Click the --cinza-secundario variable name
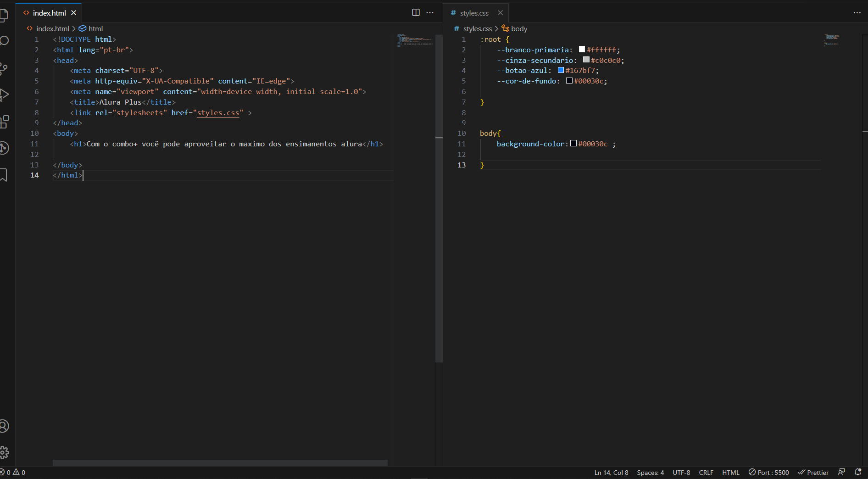Viewport: 868px width, 479px height. (535, 61)
